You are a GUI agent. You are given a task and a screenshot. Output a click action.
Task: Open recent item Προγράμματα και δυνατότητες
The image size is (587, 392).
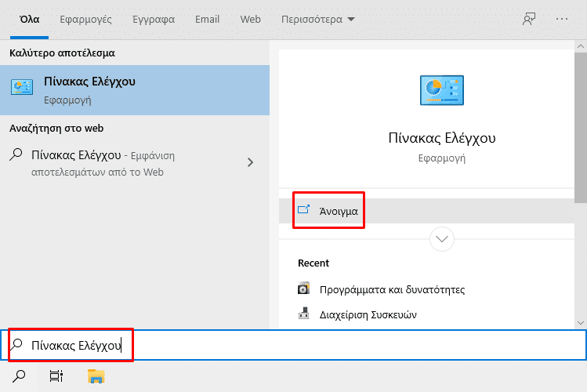[x=392, y=290]
